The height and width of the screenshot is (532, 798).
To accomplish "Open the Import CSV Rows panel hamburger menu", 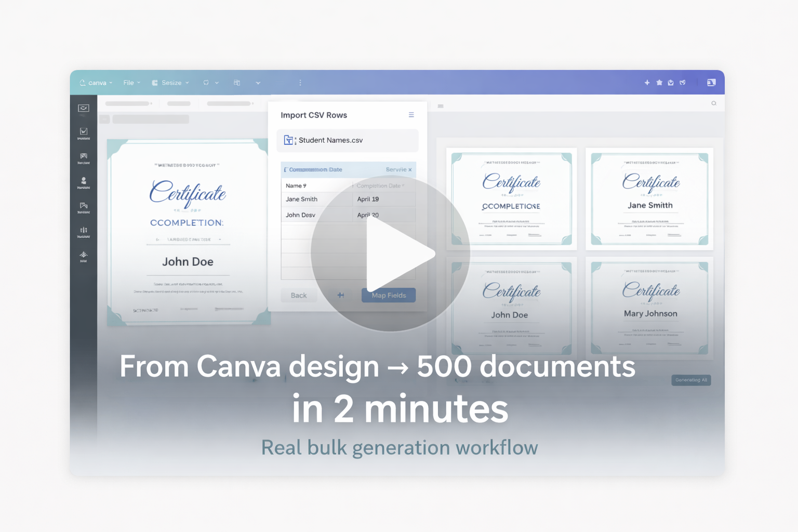I will (x=411, y=115).
